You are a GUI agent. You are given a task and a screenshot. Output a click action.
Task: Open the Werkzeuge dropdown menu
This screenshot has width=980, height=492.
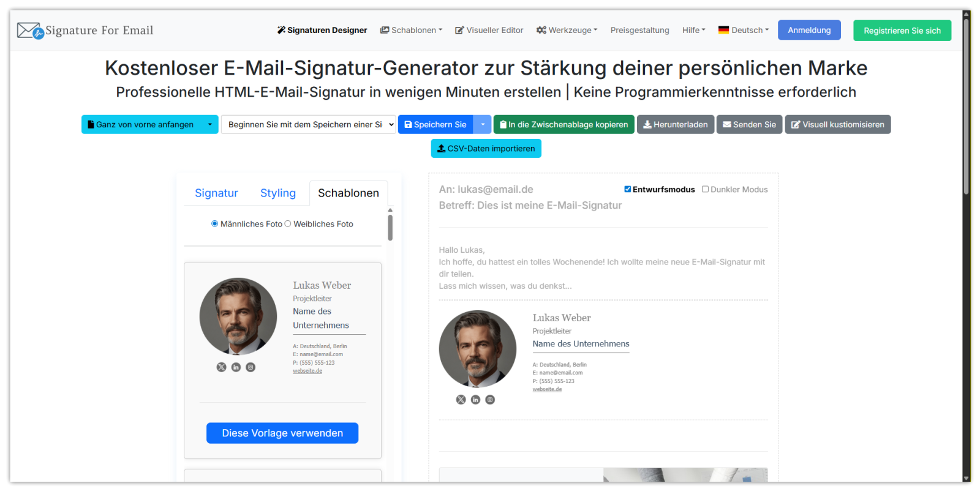566,29
